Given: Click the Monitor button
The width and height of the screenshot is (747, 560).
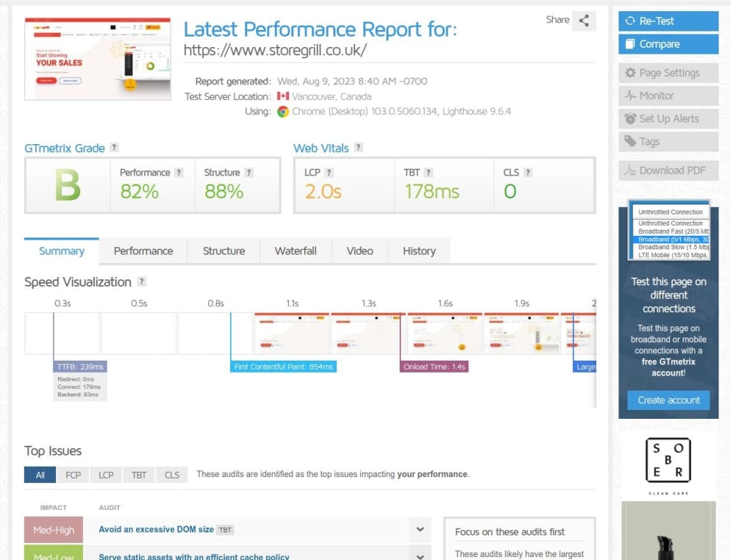Looking at the screenshot, I should click(x=668, y=96).
